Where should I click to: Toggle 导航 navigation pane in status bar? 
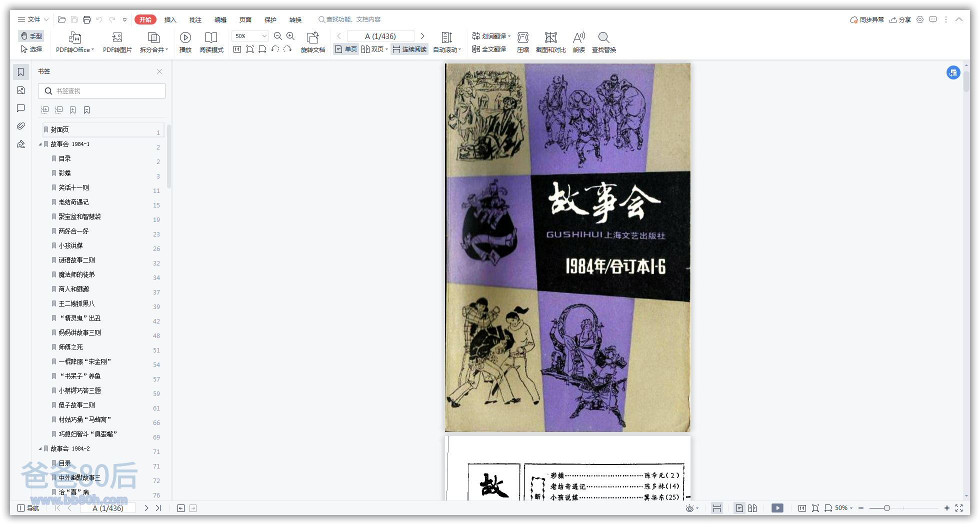click(x=28, y=508)
